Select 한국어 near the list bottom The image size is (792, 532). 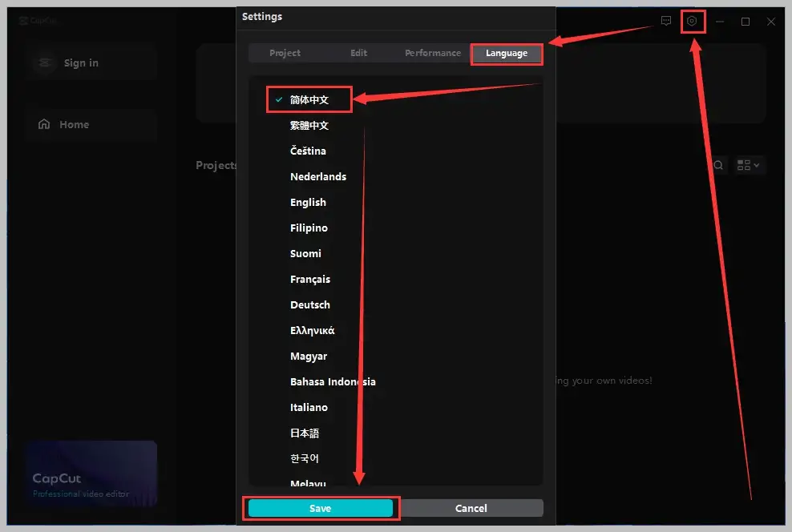pos(305,458)
